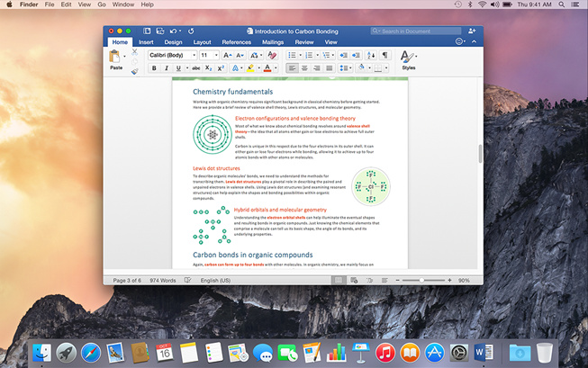588x368 pixels.
Task: Open the Layout ribbon tab
Action: [x=203, y=42]
